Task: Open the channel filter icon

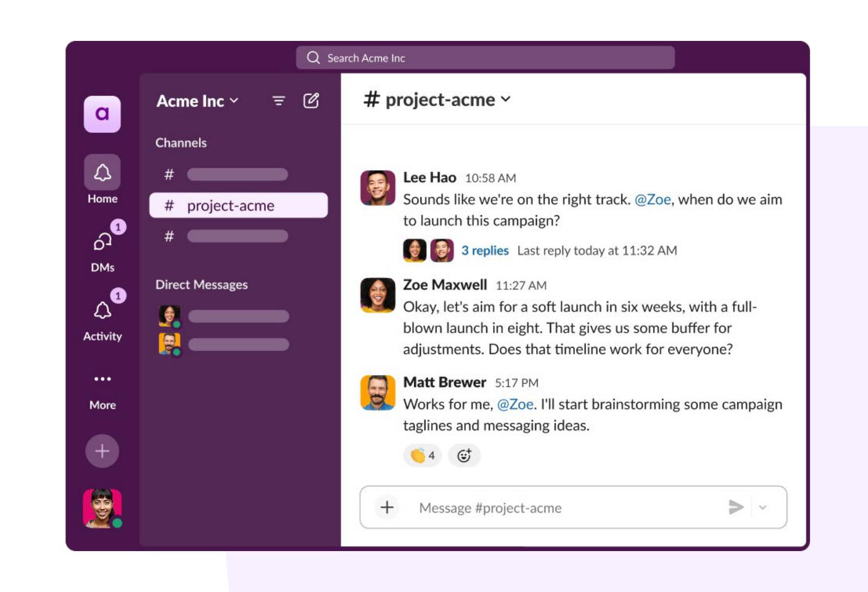Action: click(x=278, y=101)
